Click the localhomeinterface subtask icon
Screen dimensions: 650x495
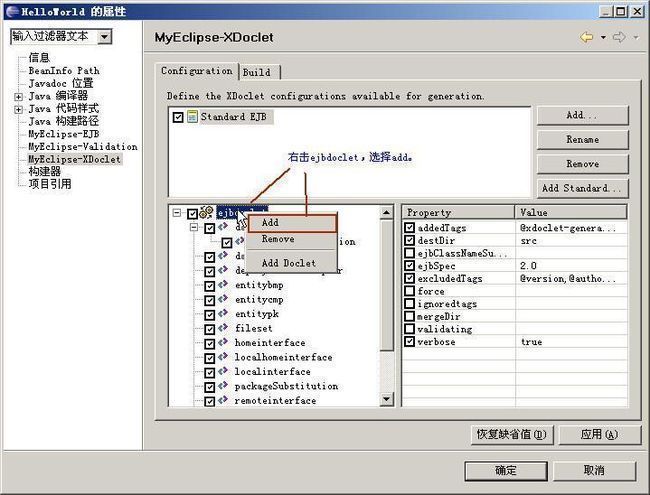223,357
